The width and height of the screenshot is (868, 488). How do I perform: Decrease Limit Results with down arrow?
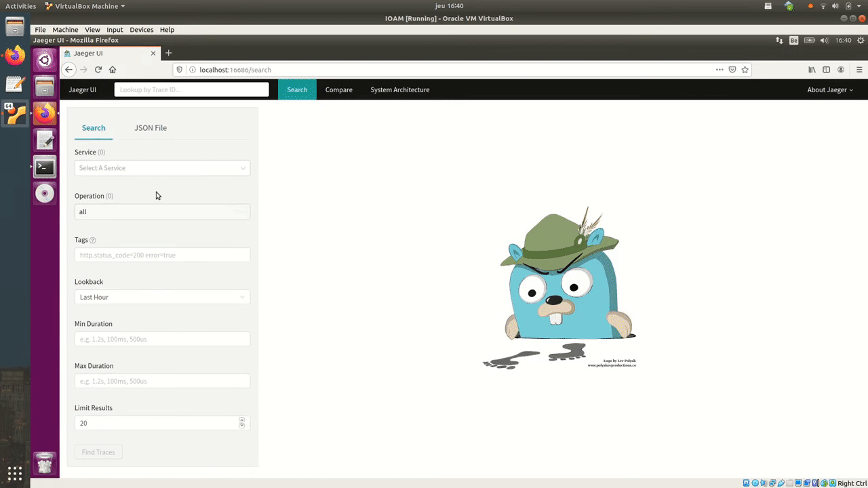[x=242, y=426]
